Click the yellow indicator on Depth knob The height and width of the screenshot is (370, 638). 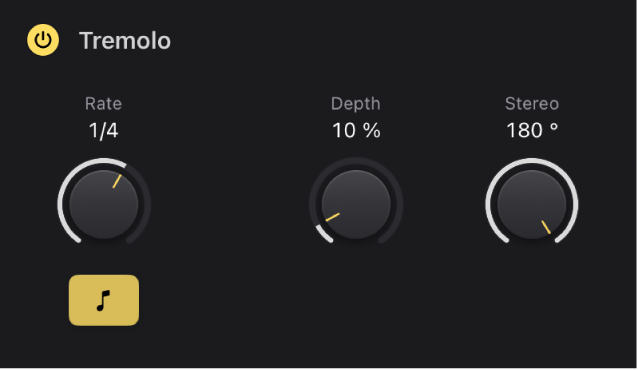[x=332, y=217]
